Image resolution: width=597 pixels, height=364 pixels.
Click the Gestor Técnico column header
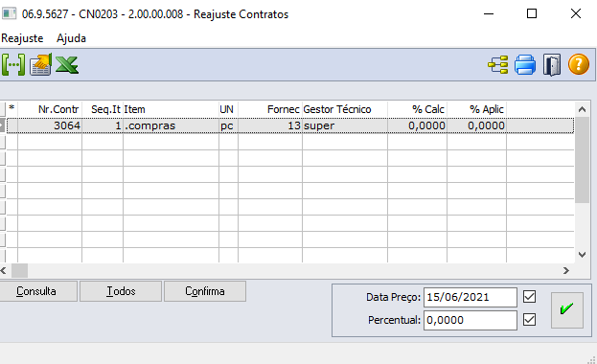[345, 109]
